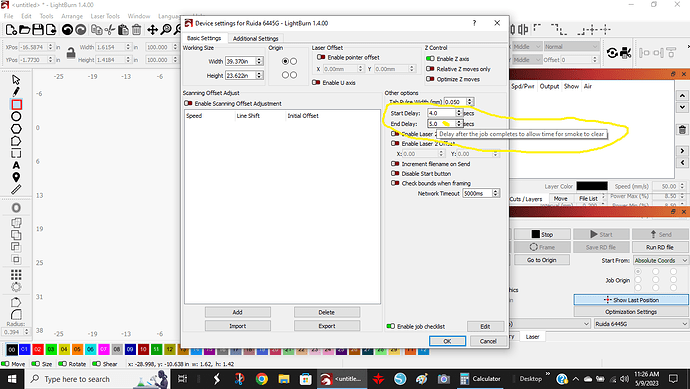This screenshot has height=389, width=690.
Task: Open the Edit menu
Action: pyautogui.click(x=26, y=16)
